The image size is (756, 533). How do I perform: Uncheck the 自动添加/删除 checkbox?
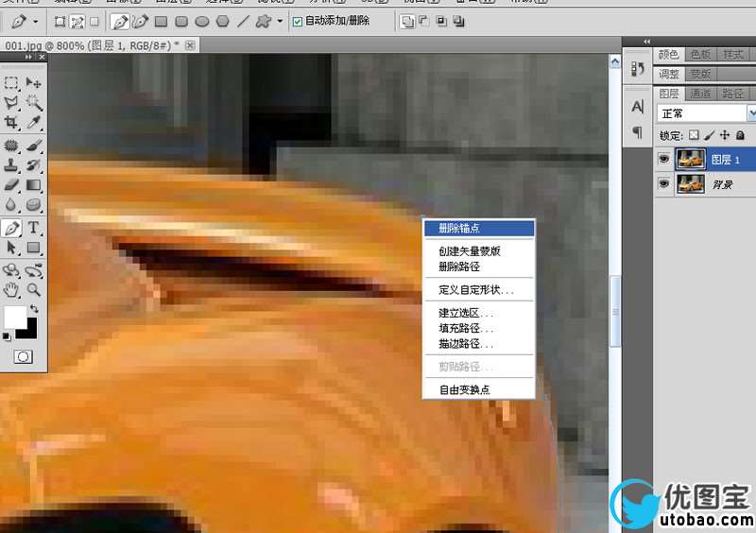298,21
